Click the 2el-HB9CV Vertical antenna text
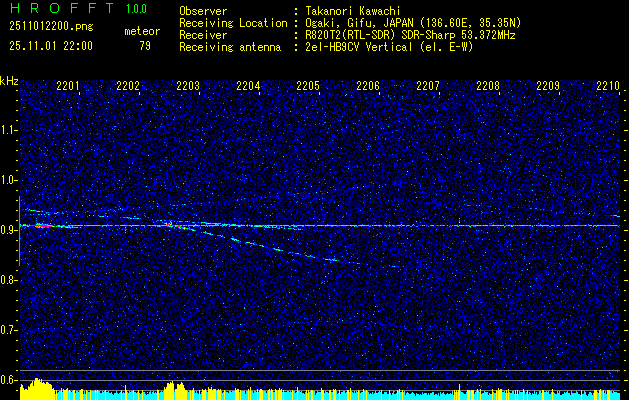 click(389, 47)
